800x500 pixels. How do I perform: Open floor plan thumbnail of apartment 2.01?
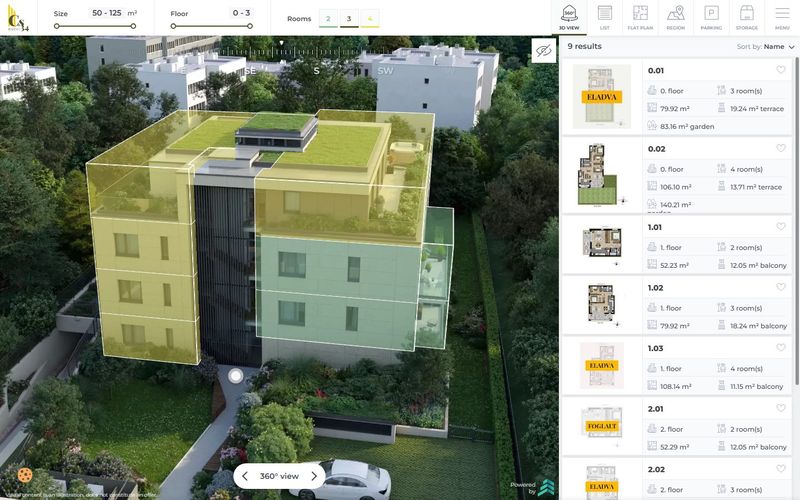pos(602,426)
